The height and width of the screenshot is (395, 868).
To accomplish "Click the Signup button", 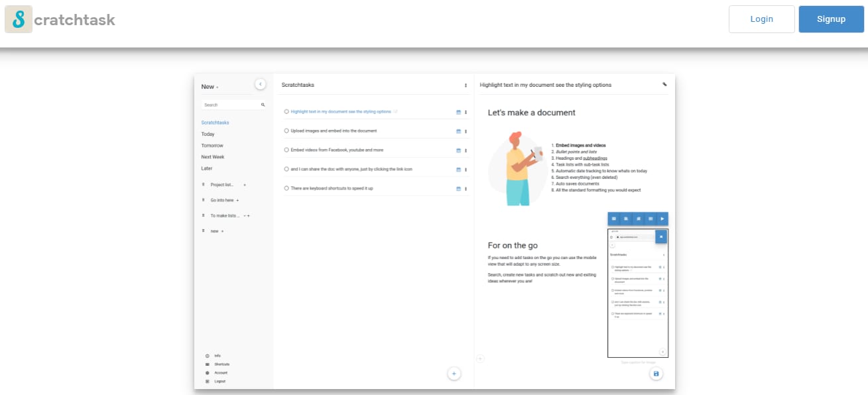I will [832, 19].
